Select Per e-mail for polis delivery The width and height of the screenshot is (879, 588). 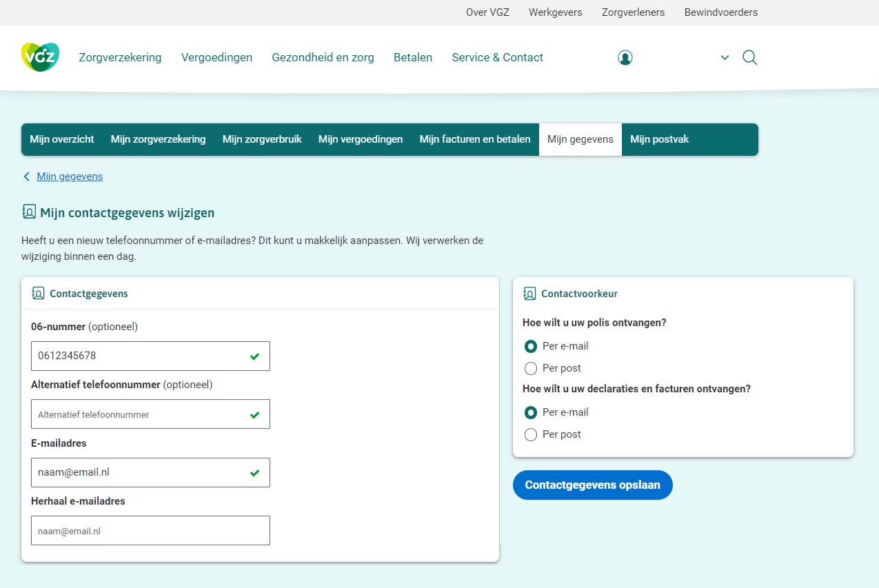[x=531, y=346]
